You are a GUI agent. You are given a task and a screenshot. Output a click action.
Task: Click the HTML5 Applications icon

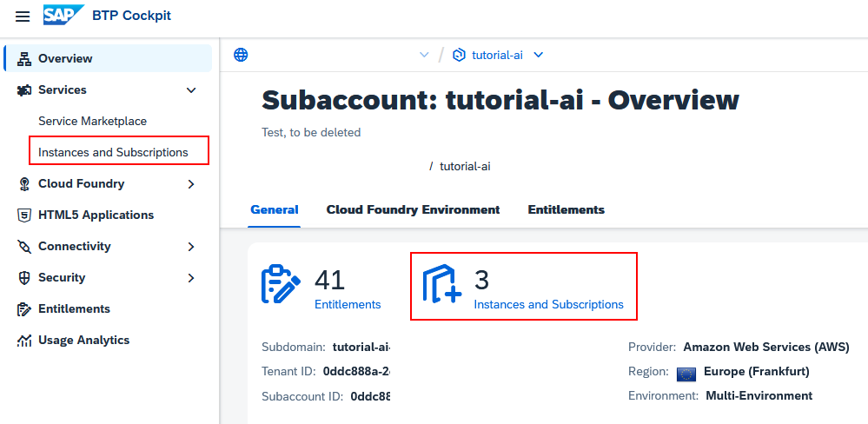coord(24,215)
